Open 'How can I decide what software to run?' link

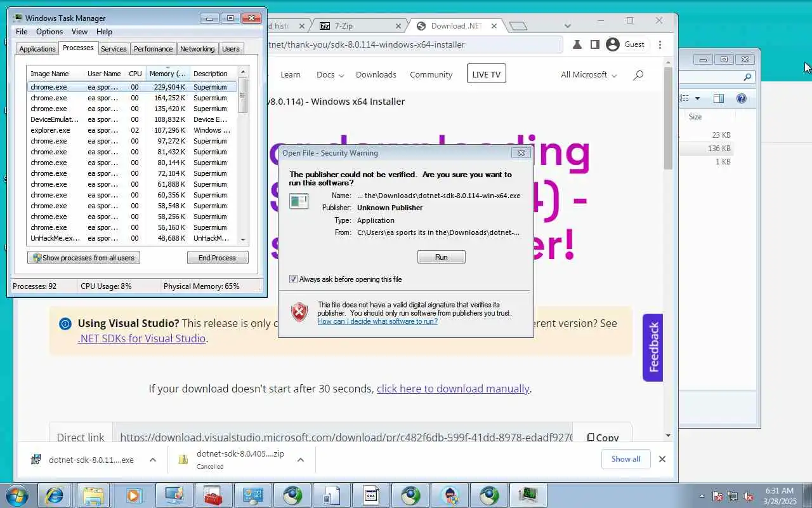(x=377, y=321)
